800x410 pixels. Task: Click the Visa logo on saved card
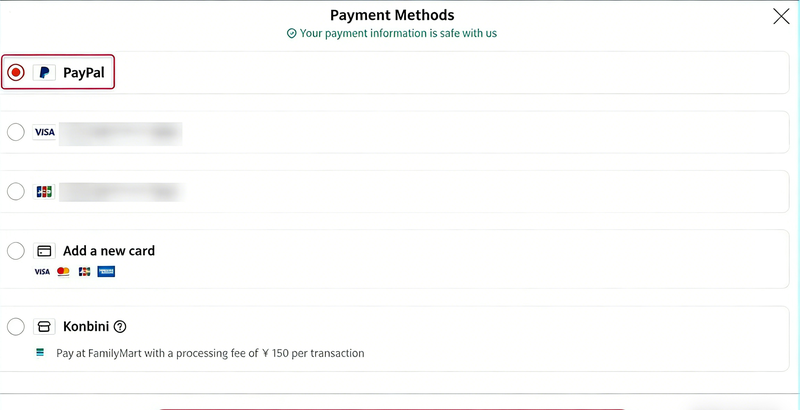tap(44, 132)
